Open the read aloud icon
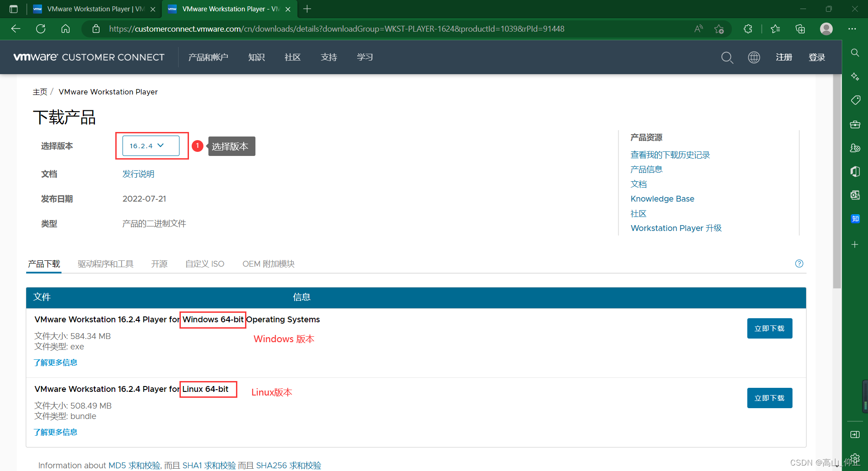868x471 pixels. click(698, 29)
